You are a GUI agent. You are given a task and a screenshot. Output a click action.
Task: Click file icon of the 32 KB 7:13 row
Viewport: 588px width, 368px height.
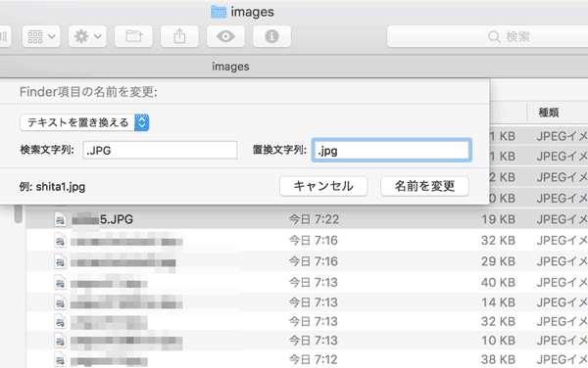coord(60,322)
